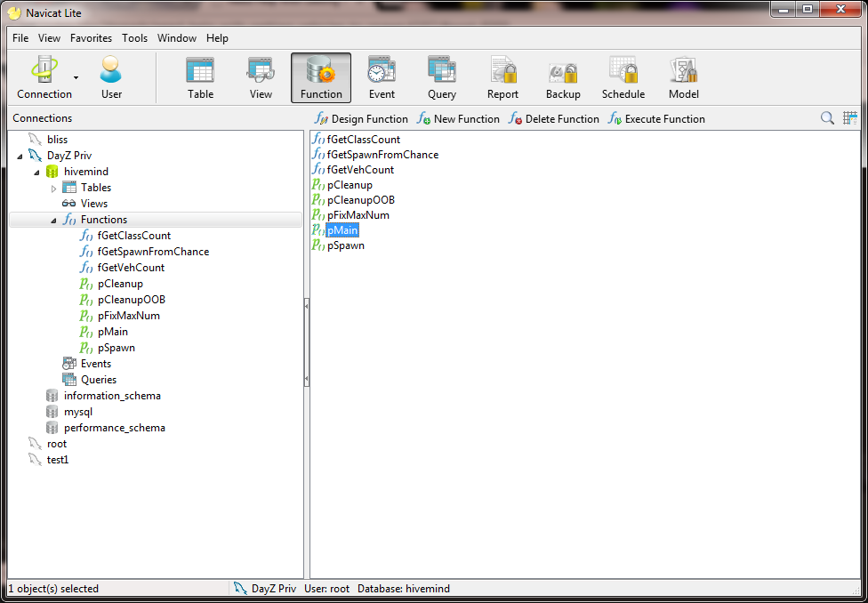Select fGetVehCount in the right object list
Image resolution: width=868 pixels, height=603 pixels.
pyautogui.click(x=361, y=170)
